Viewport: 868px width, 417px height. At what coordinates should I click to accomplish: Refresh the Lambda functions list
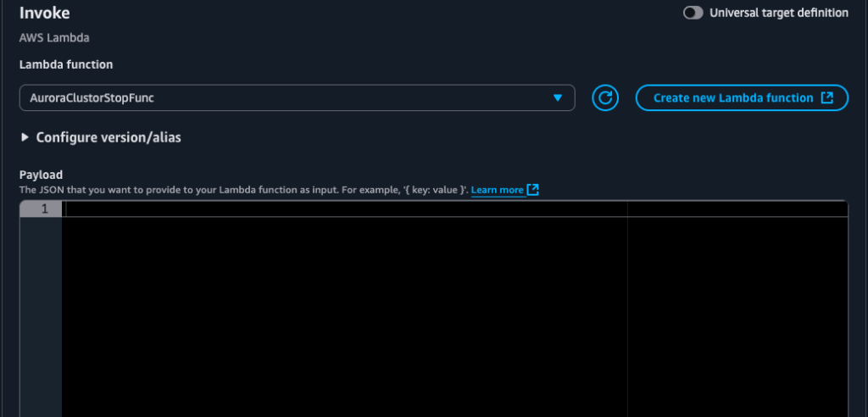point(604,98)
